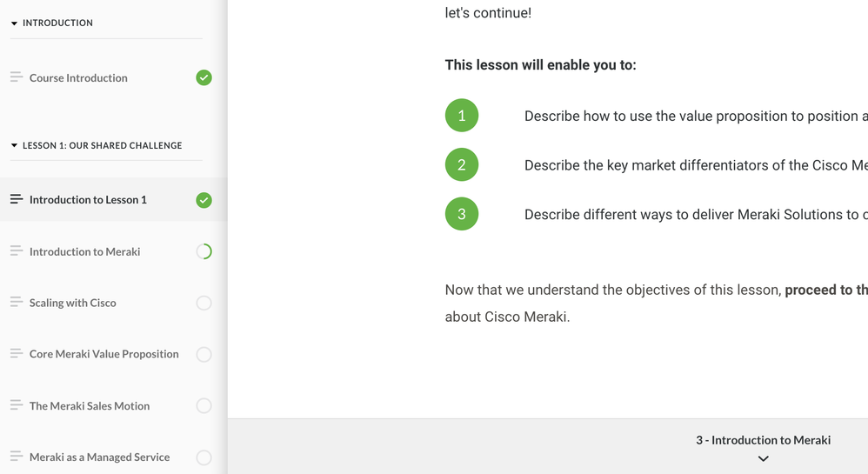Click the green checkmark for Course Introduction

point(204,77)
